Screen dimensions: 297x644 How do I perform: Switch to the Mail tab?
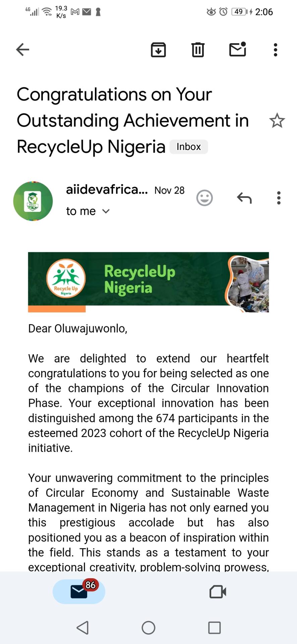(79, 592)
